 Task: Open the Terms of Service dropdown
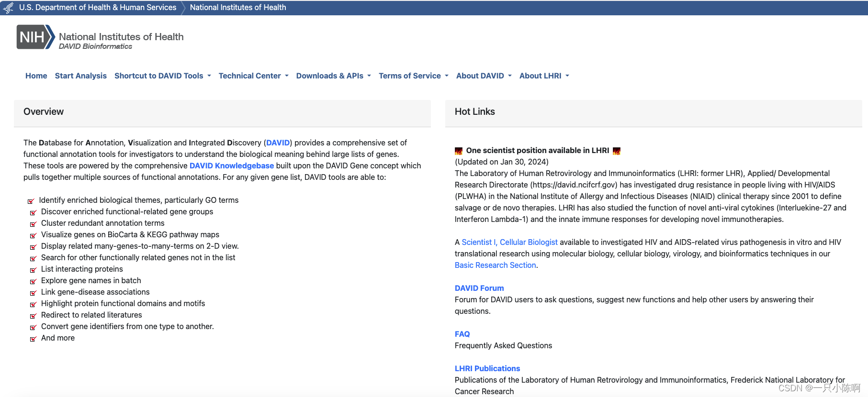click(414, 76)
